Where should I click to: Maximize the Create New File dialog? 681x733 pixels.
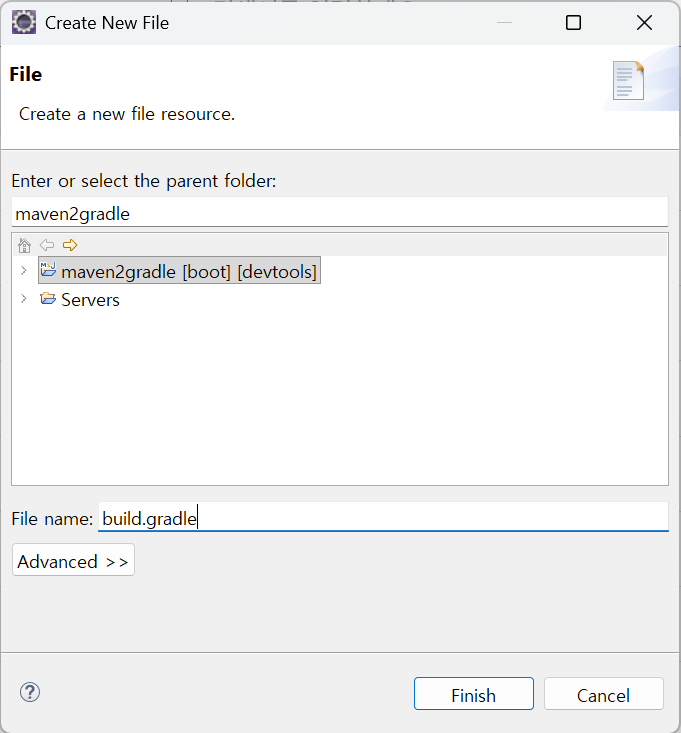[573, 22]
